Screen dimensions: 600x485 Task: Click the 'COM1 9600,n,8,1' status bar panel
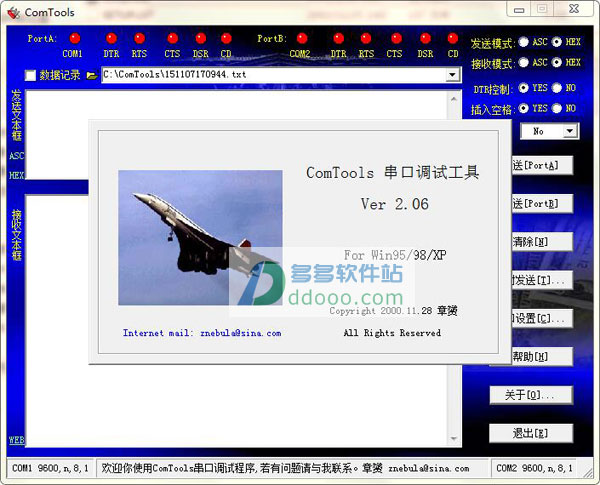51,468
